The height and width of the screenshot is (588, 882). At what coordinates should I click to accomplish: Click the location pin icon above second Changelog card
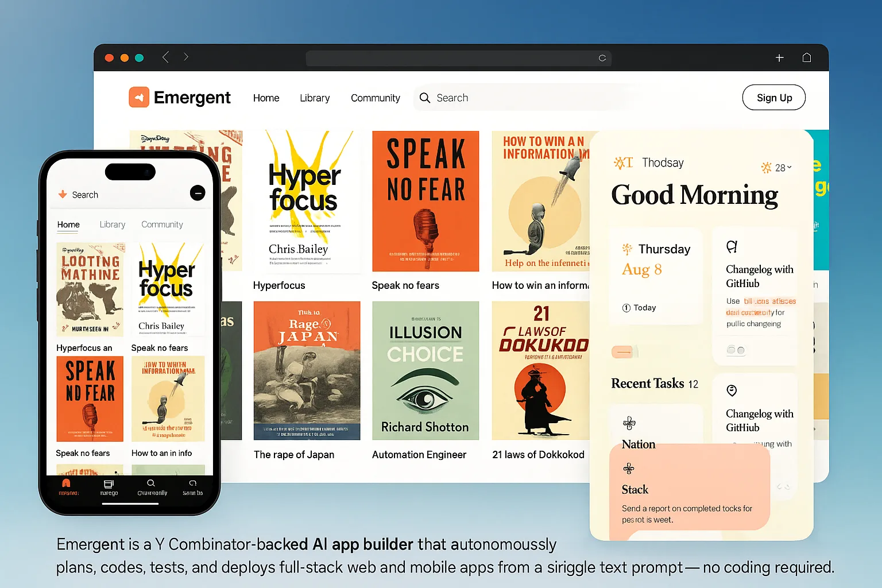tap(732, 391)
